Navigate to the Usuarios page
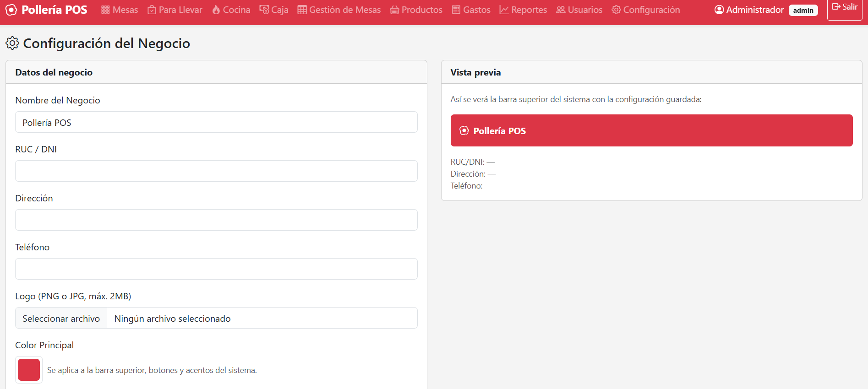868x389 pixels. click(579, 10)
